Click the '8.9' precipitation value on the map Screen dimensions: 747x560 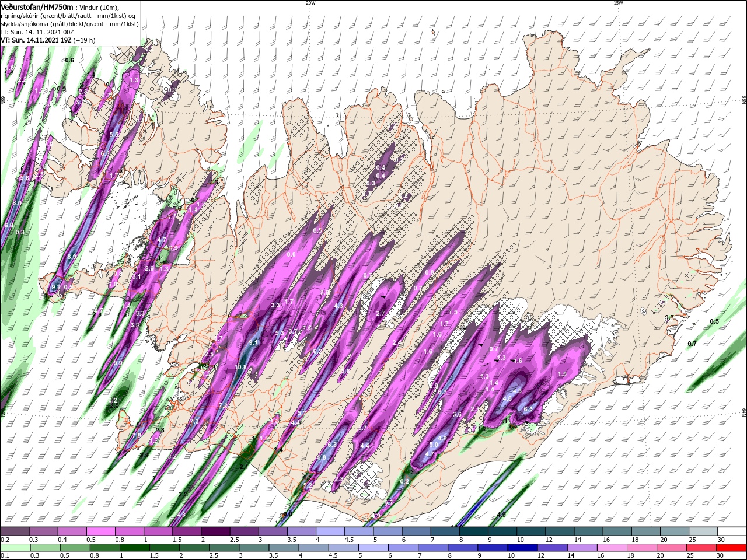72,256
